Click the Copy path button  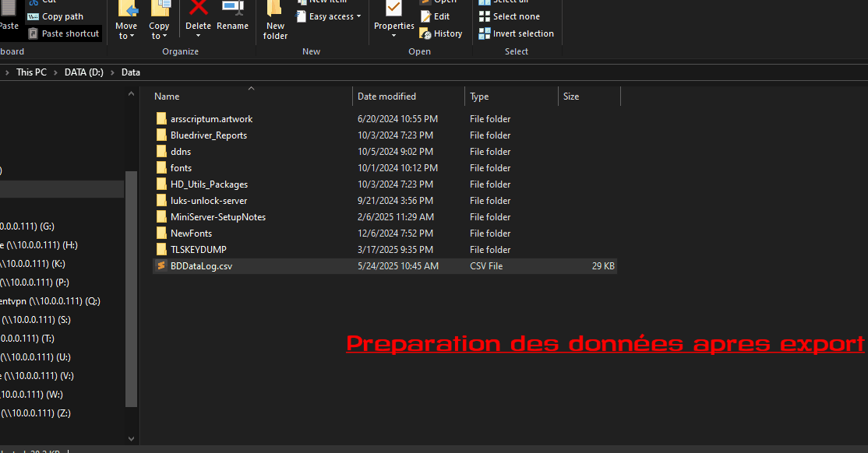point(56,16)
